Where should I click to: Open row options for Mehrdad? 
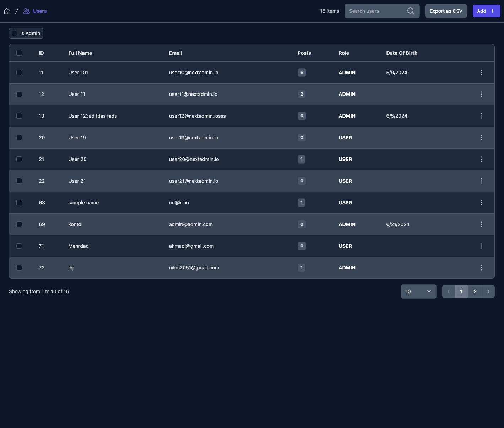(x=481, y=246)
